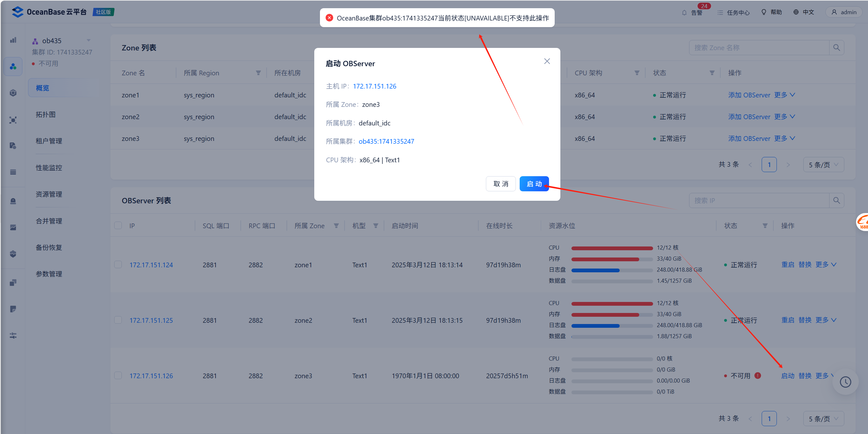
Task: Expand 更多 for zone3
Action: point(785,138)
